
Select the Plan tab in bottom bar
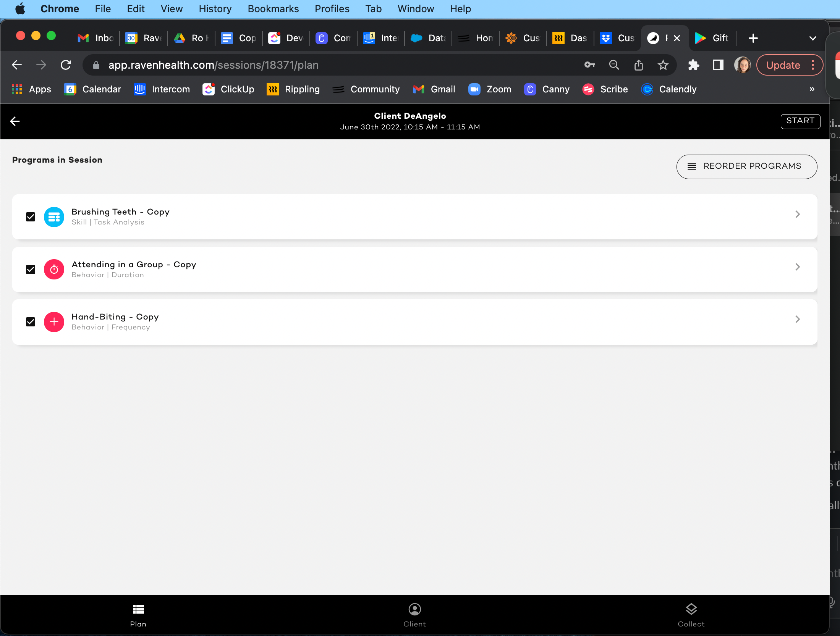pos(138,615)
